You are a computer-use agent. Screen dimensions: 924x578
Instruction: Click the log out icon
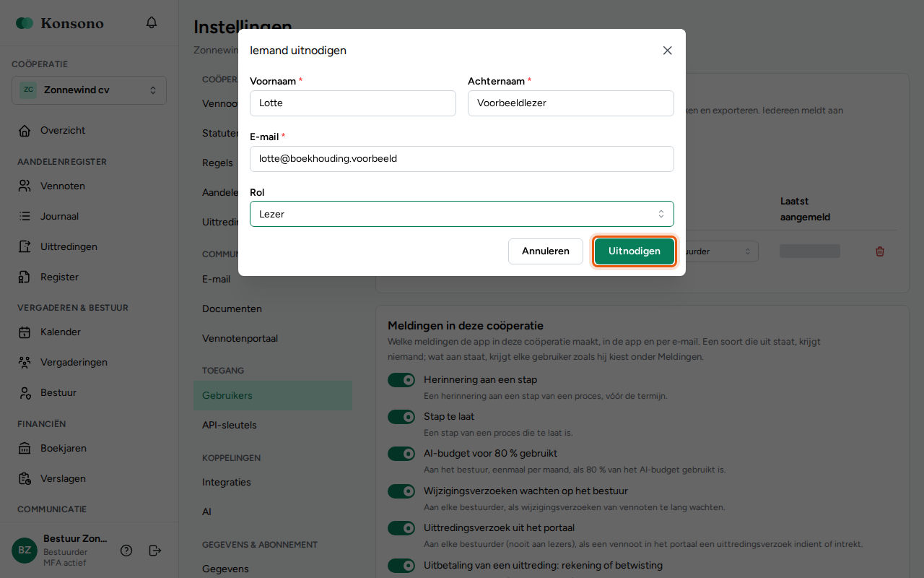pos(154,551)
